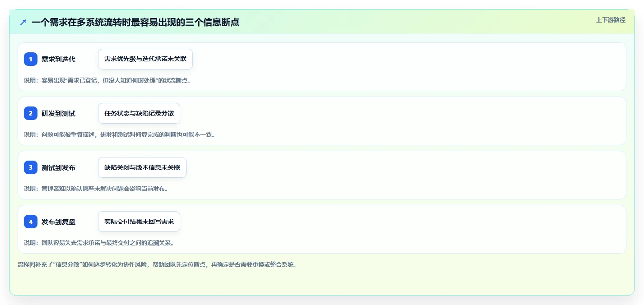Select the step 2 number badge
The height and width of the screenshot is (305, 644).
[x=31, y=113]
